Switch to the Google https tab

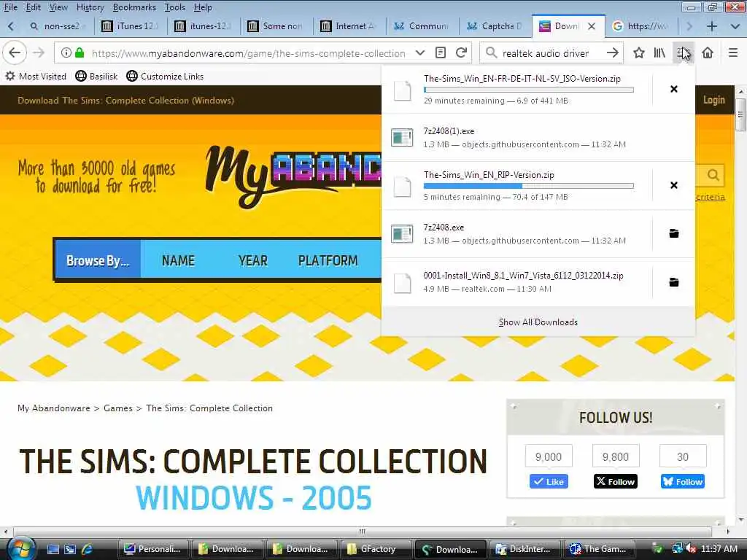click(640, 26)
